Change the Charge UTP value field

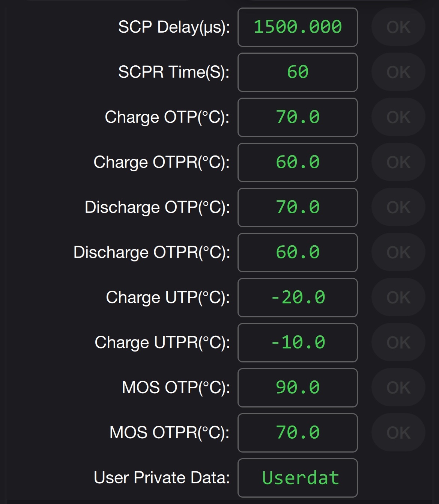point(298,298)
